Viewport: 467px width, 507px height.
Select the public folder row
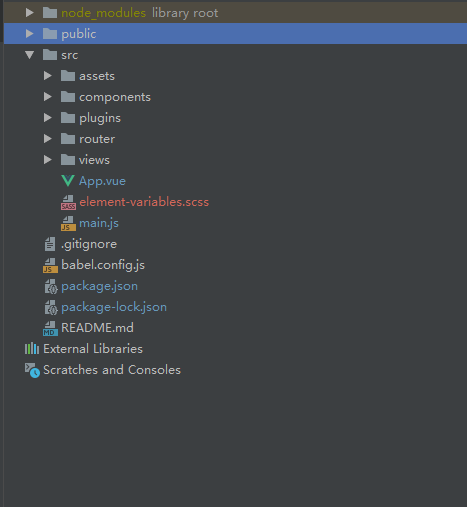pyautogui.click(x=235, y=34)
